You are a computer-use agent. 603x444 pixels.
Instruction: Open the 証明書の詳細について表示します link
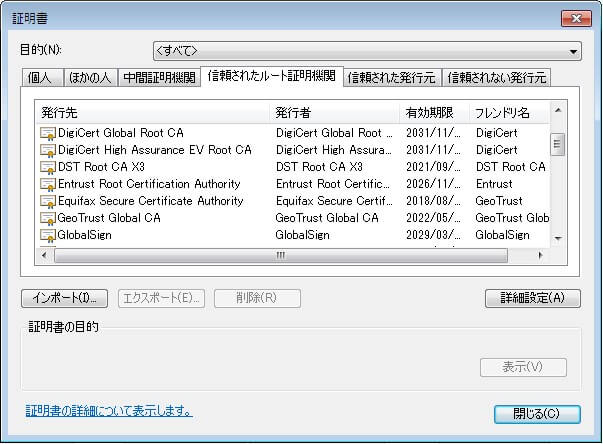109,411
